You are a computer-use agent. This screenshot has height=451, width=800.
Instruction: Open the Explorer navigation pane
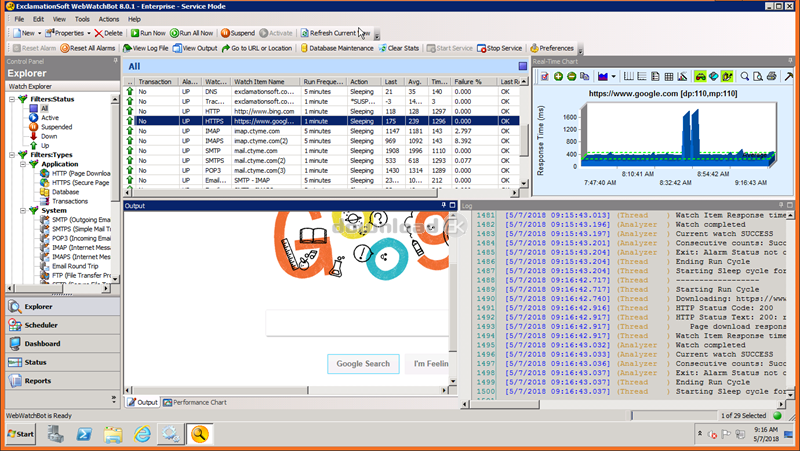pos(63,307)
